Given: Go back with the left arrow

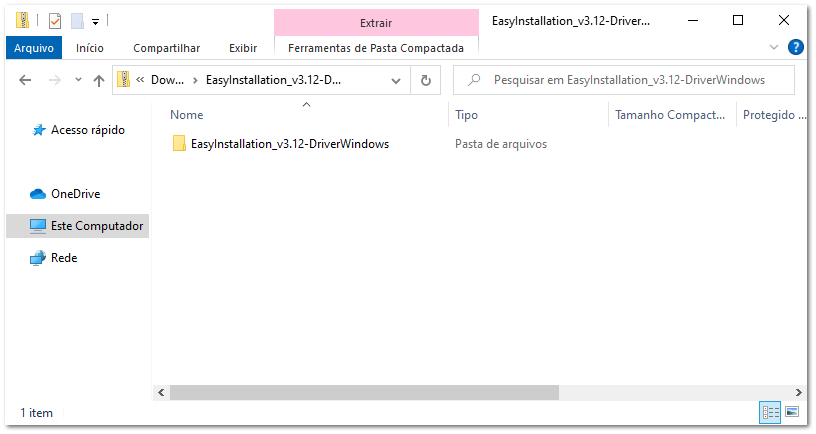Looking at the screenshot, I should pos(25,80).
